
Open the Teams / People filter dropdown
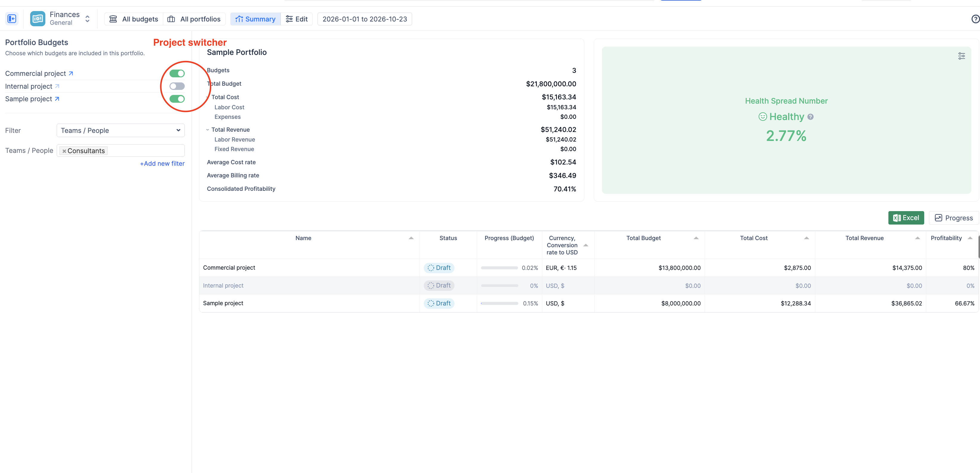click(121, 130)
